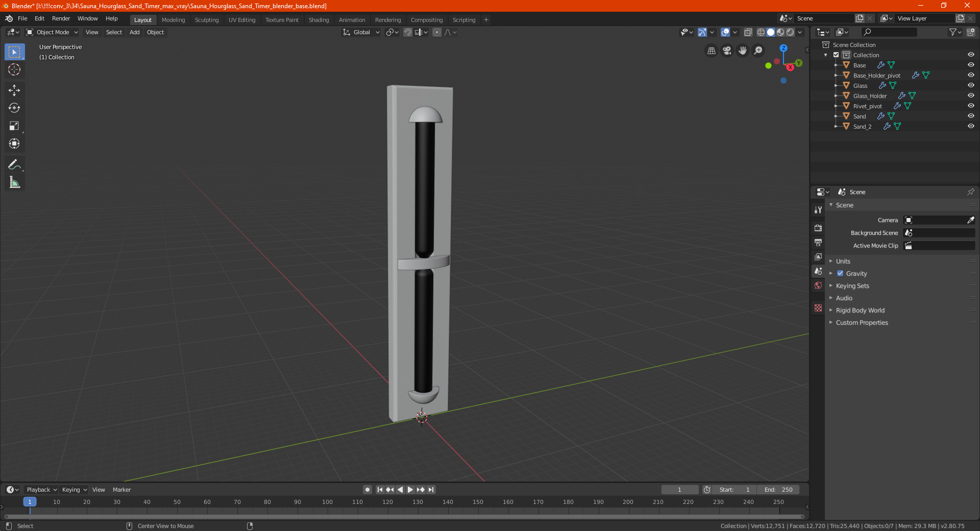The image size is (980, 531).
Task: Uncheck the Collection exclude checkbox
Action: pyautogui.click(x=836, y=55)
